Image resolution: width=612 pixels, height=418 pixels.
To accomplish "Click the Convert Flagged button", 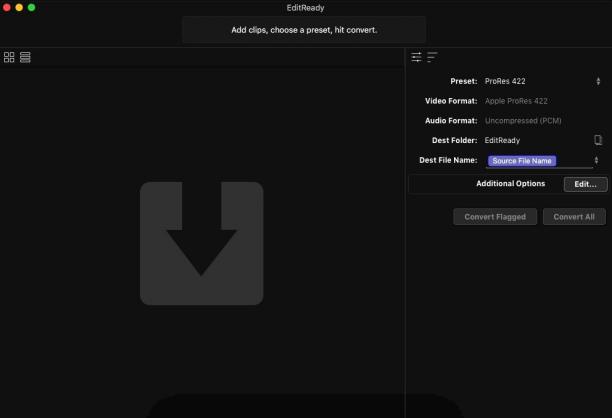I will pyautogui.click(x=495, y=217).
